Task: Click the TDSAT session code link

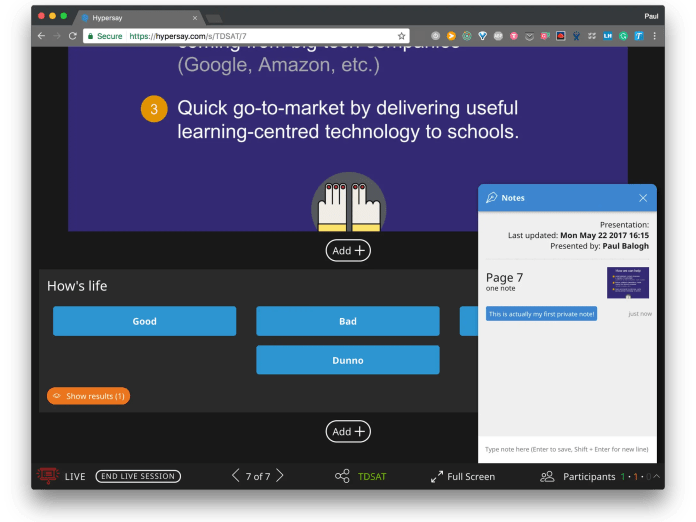Action: click(x=372, y=476)
